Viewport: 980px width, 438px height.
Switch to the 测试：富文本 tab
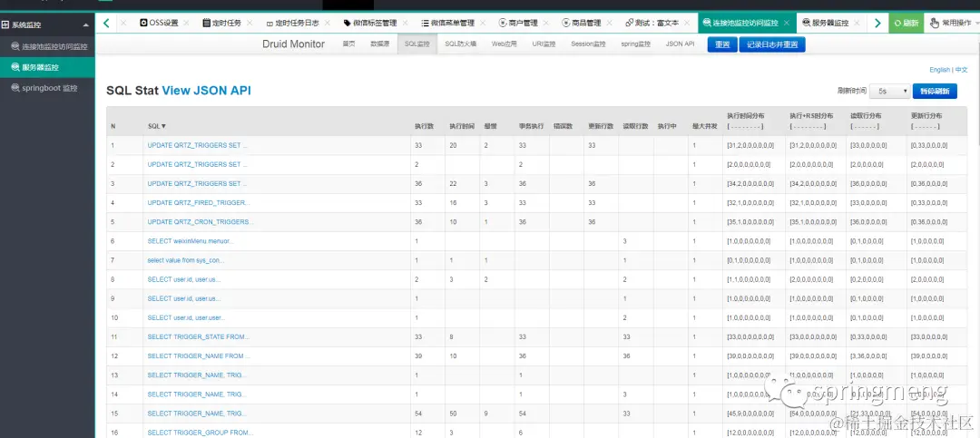652,23
